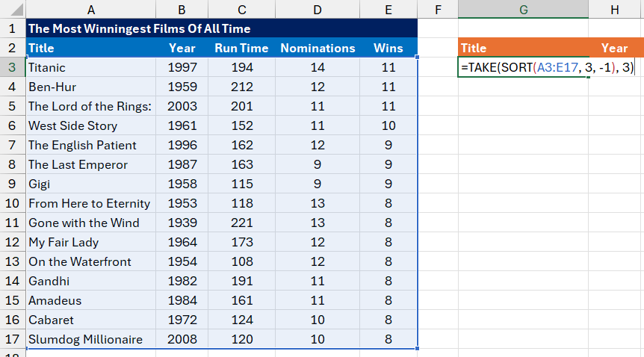Select the 'Ben-Hur' cell
This screenshot has width=644, height=357.
(x=90, y=87)
